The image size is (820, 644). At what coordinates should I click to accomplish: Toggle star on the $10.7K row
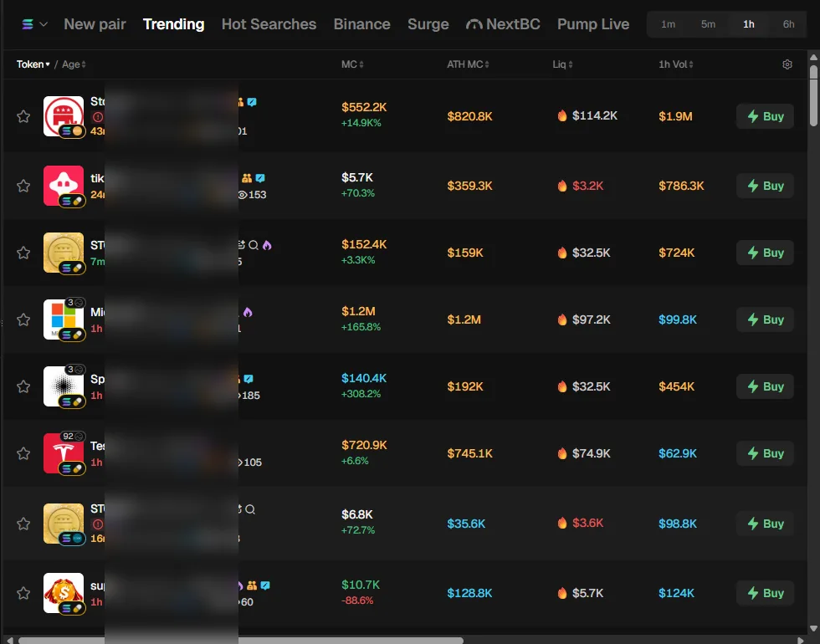(x=23, y=593)
